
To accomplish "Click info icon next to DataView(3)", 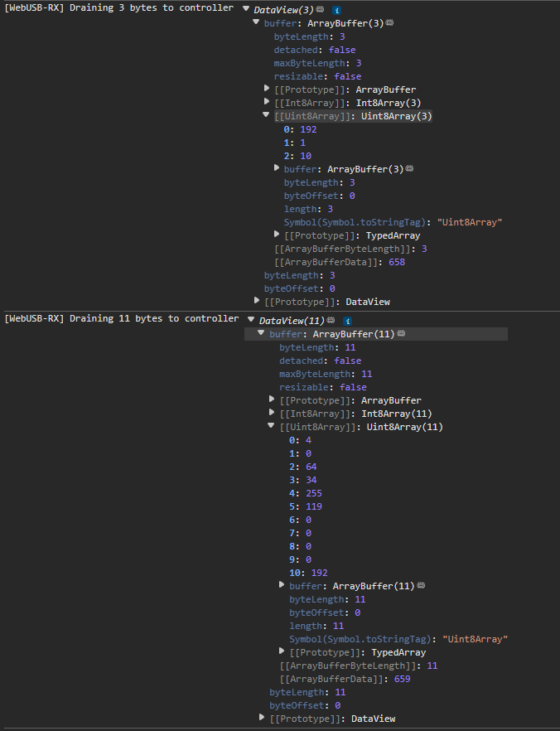I will [336, 9].
